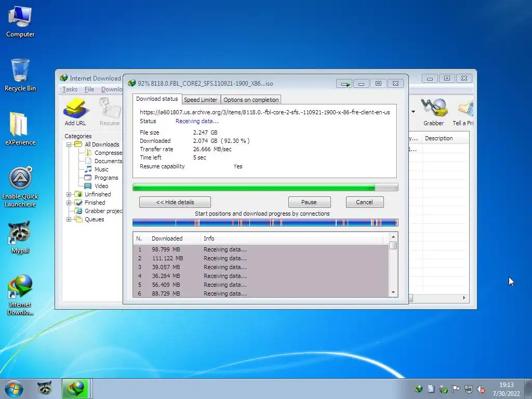
Task: Click the green download progress bar
Action: (265, 187)
